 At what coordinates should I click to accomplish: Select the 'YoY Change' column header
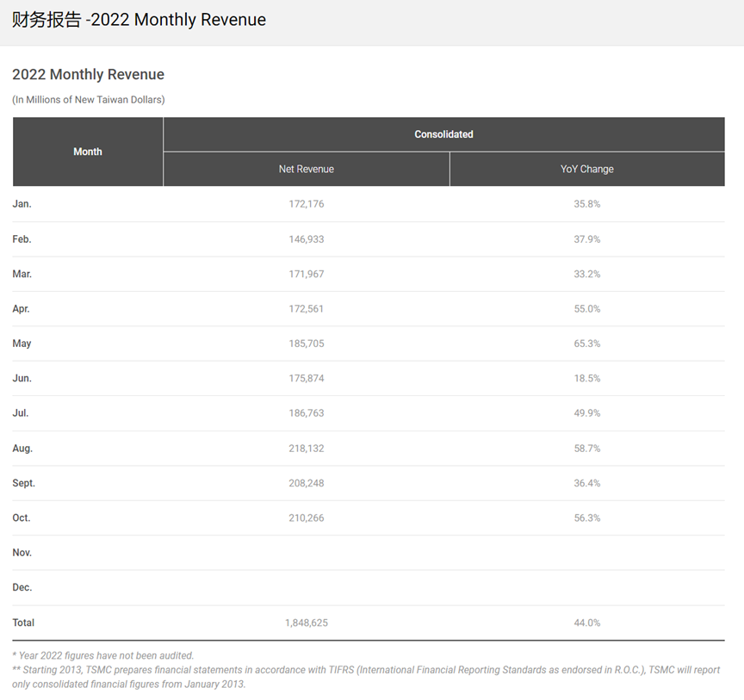[586, 170]
